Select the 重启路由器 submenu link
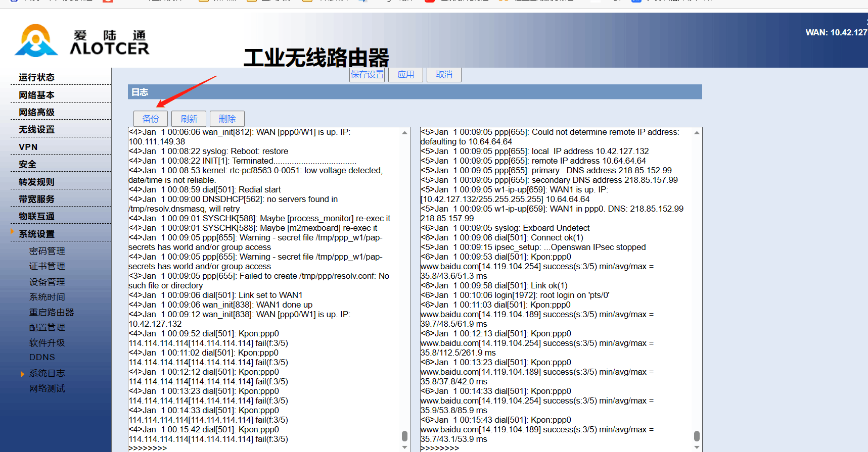Viewport: 868px width, 452px height. tap(52, 312)
